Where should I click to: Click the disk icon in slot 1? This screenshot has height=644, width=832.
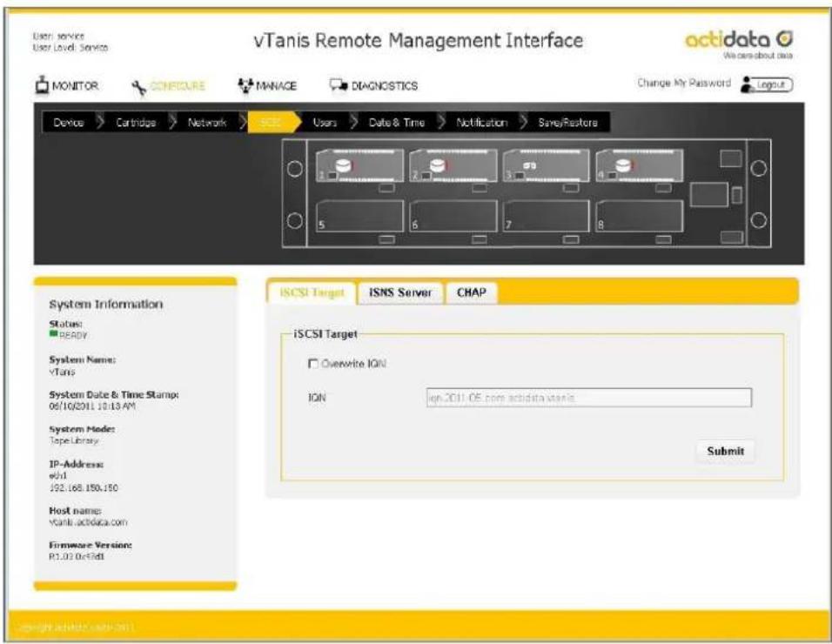click(x=343, y=165)
